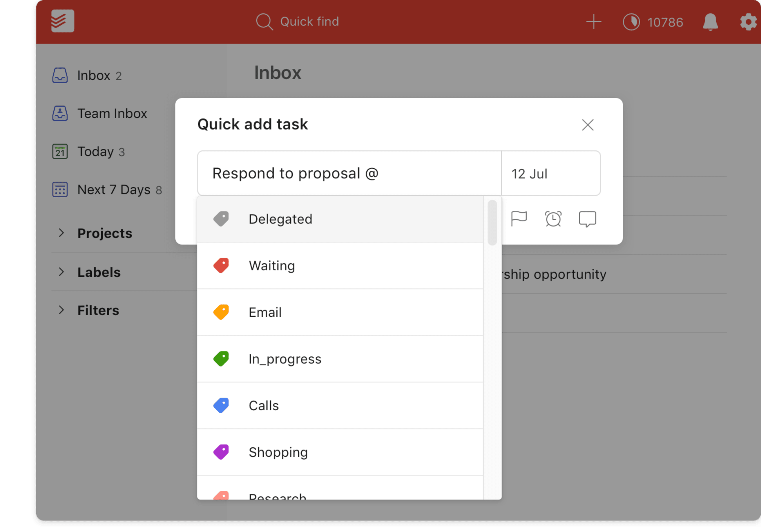Click the task ending in 'ship opportunity'
Image resolution: width=761 pixels, height=532 pixels.
(x=554, y=274)
